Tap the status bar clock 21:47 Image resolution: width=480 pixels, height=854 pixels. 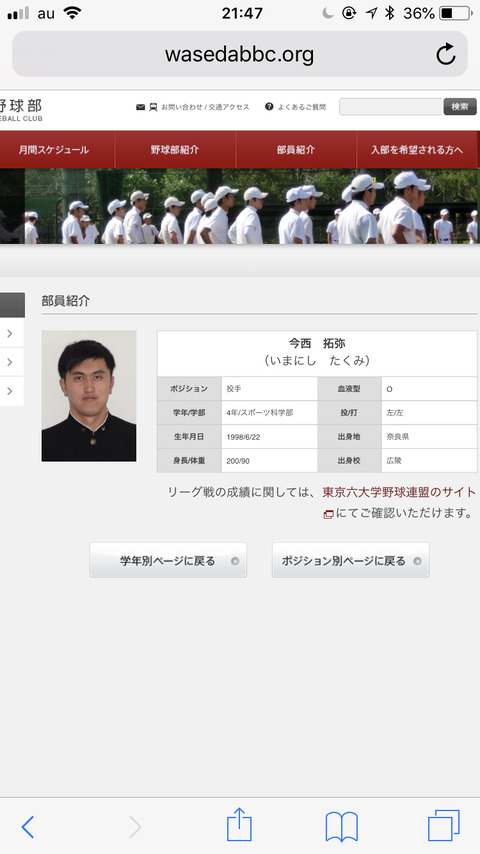(242, 13)
